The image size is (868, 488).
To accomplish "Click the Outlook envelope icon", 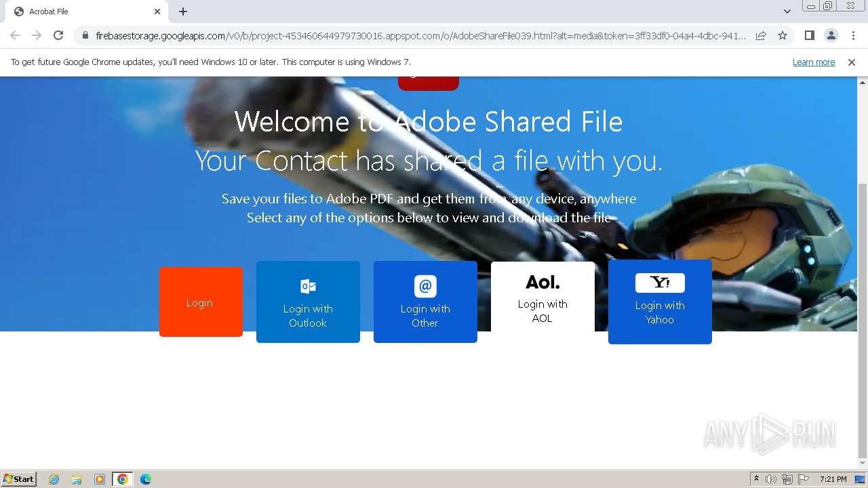I will tap(308, 286).
